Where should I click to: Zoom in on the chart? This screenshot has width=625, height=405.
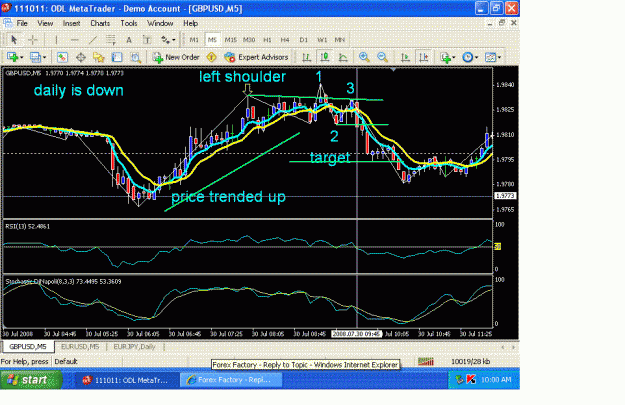(x=364, y=57)
